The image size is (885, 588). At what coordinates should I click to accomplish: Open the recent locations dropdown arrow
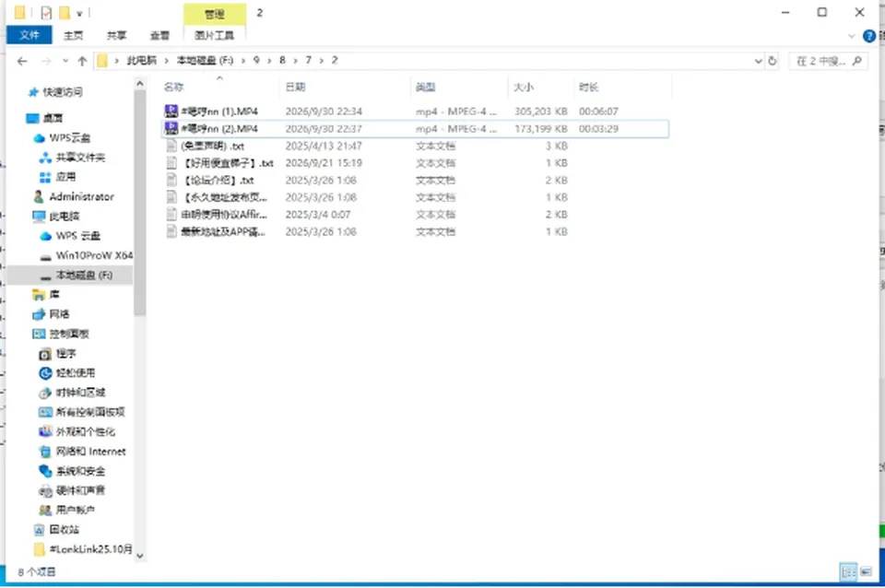pyautogui.click(x=65, y=61)
